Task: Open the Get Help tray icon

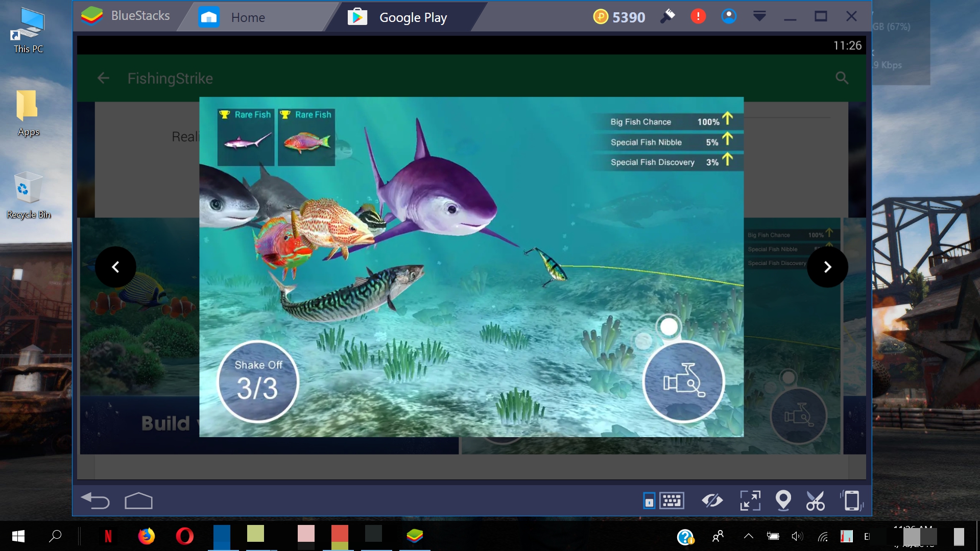Action: [x=685, y=537]
